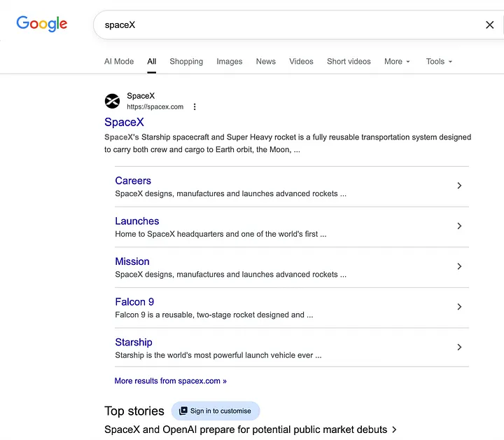The width and height of the screenshot is (504, 440).
Task: Click the arrow after the OpenAI headline
Action: pyautogui.click(x=394, y=429)
